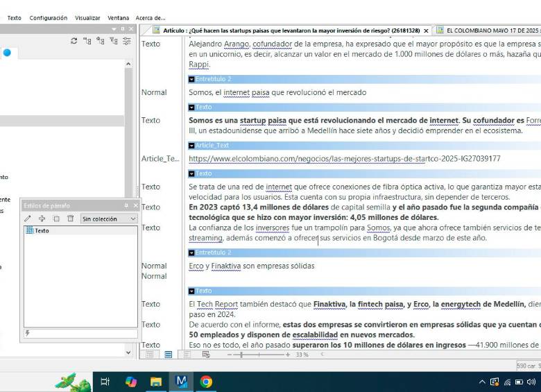This screenshot has width=541, height=392.
Task: Pin the Estilos de párrafo panel
Action: [126, 205]
